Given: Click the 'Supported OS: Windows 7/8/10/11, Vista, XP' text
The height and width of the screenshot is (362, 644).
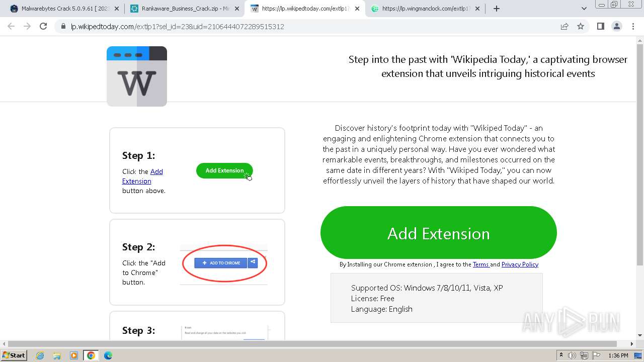Looking at the screenshot, I should (x=427, y=288).
